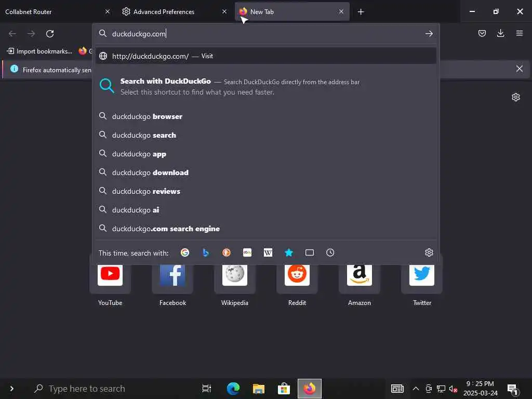The image size is (532, 399).
Task: Open the Downloads panel
Action: click(500, 33)
